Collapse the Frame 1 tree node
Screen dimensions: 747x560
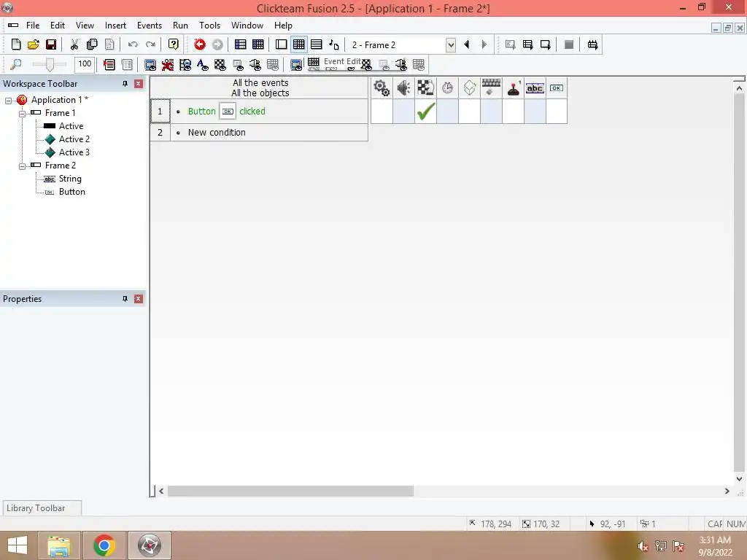coord(22,114)
